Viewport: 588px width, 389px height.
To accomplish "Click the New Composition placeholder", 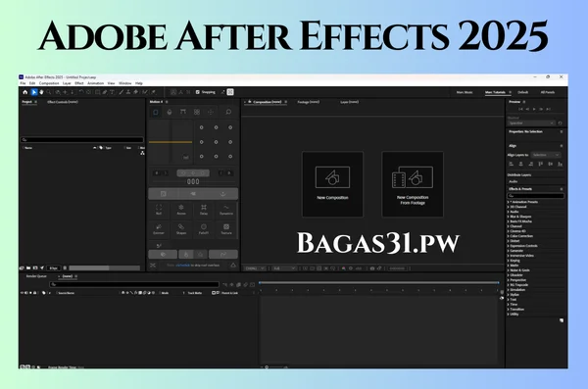I will [332, 184].
